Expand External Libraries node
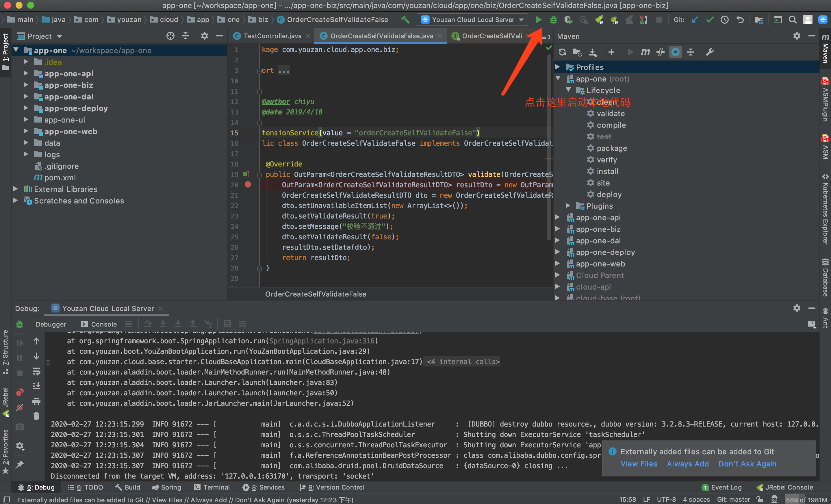The width and height of the screenshot is (831, 504). 16,189
